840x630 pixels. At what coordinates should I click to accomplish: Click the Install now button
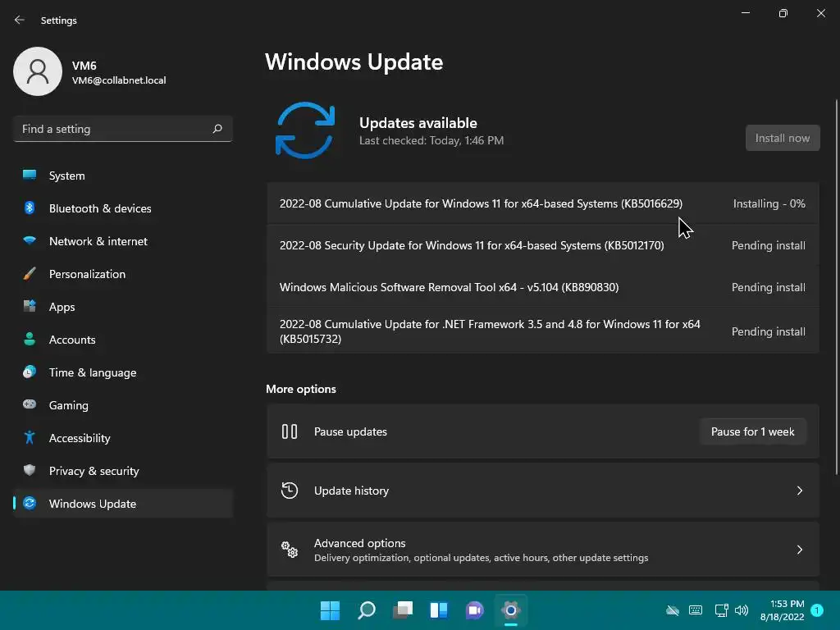coord(782,138)
